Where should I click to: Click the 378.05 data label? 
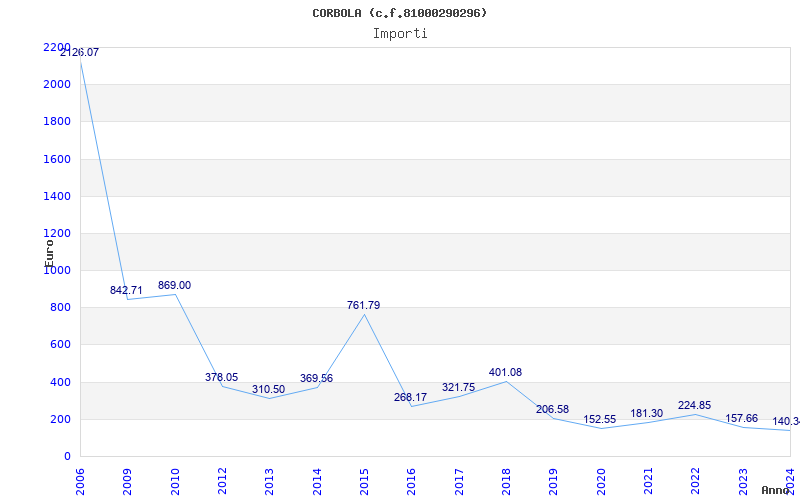tap(221, 377)
